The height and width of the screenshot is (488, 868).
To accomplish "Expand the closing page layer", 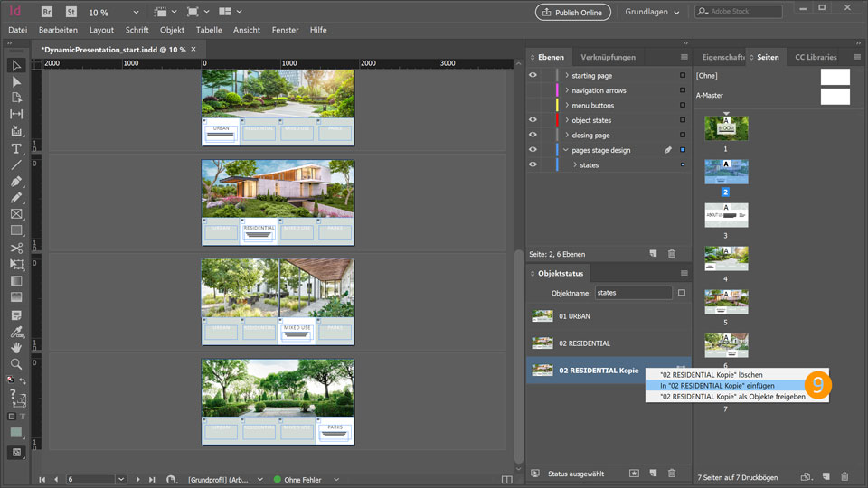I will 566,135.
